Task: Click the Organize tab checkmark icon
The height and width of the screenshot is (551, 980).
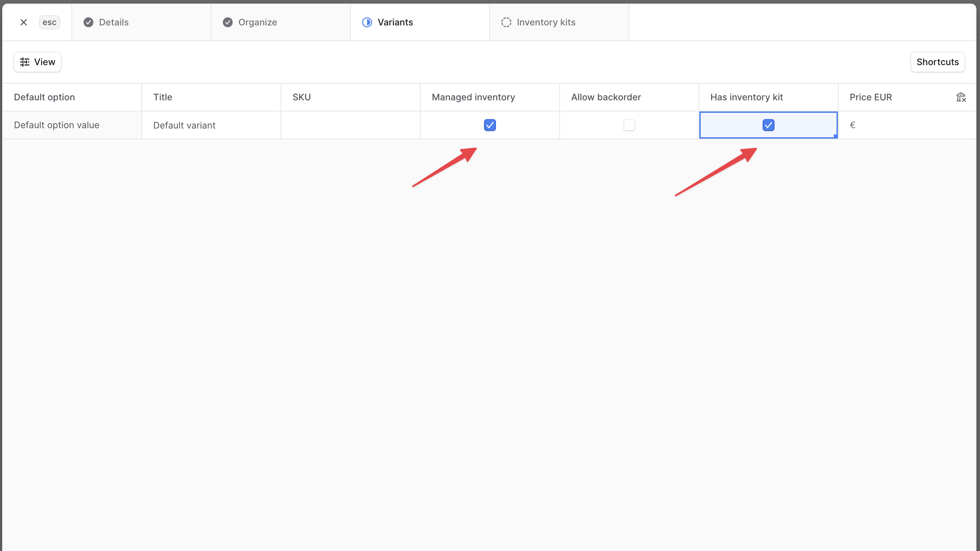Action: pyautogui.click(x=227, y=22)
